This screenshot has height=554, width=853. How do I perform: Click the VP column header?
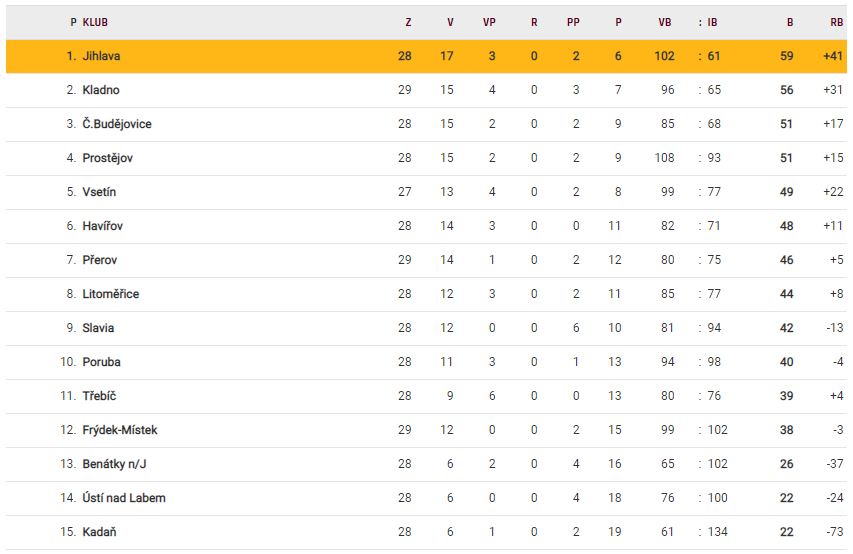[489, 21]
